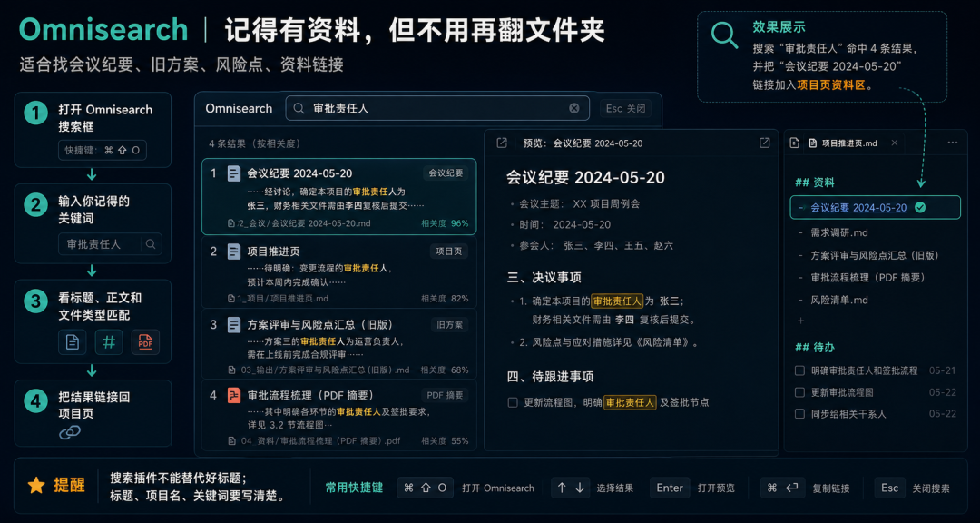Click document icon of 会议纪要 result
980x523 pixels.
234,173
